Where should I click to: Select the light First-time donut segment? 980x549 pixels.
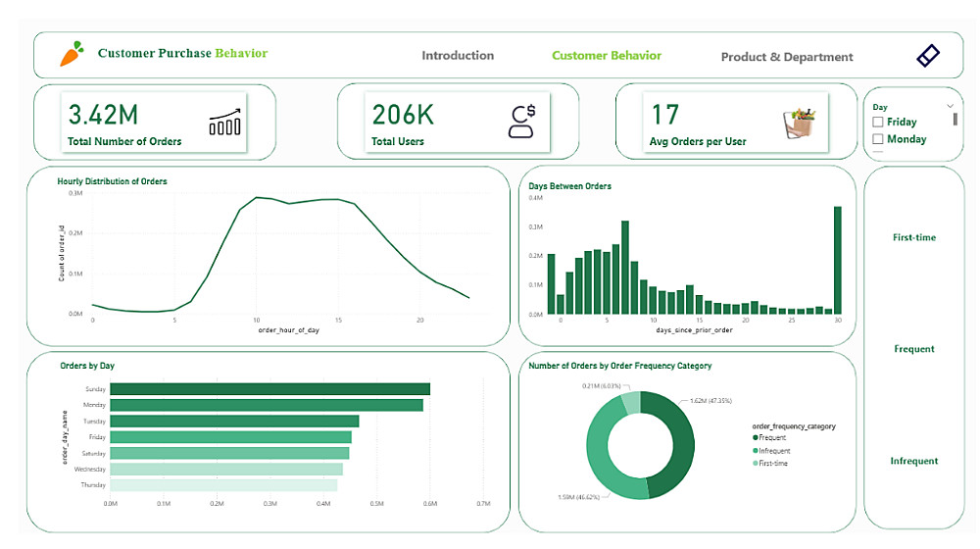[631, 402]
